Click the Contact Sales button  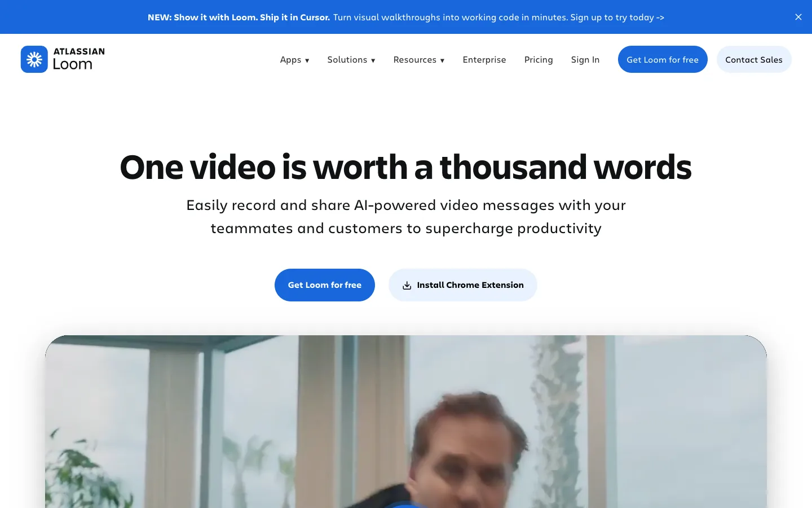pyautogui.click(x=754, y=59)
